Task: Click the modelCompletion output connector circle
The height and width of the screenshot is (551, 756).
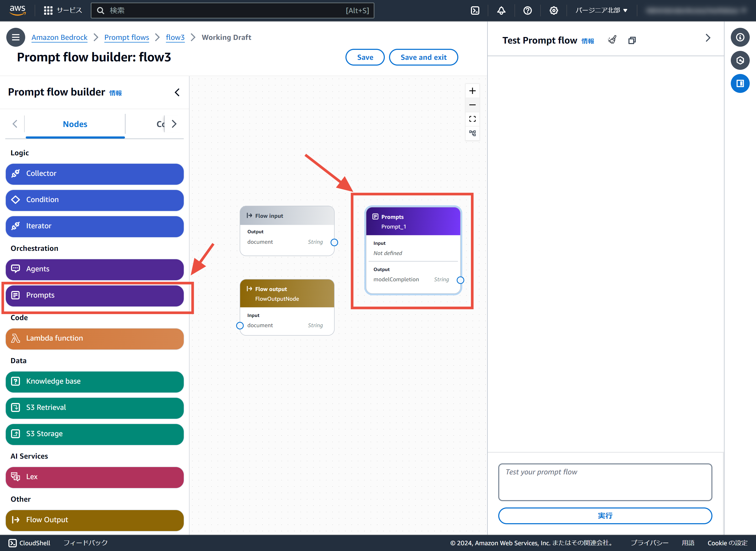Action: 460,280
